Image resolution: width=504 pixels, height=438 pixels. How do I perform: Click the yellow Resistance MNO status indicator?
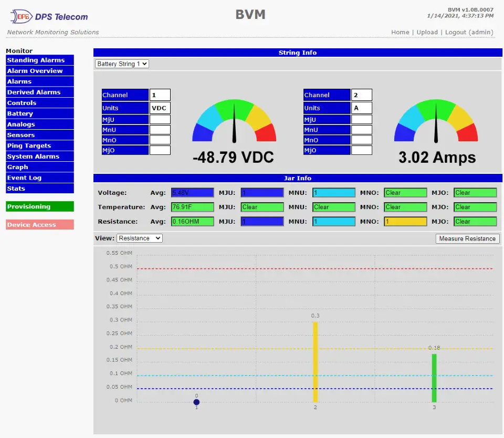pyautogui.click(x=405, y=221)
